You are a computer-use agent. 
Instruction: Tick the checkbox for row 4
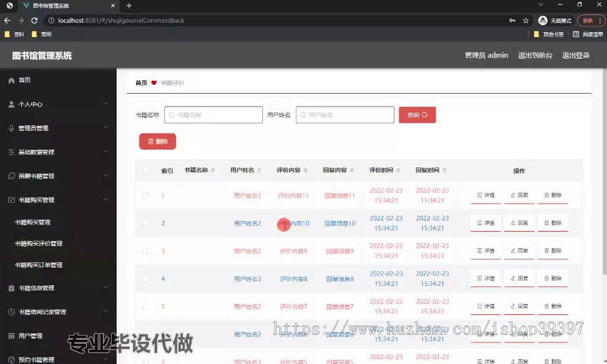145,279
